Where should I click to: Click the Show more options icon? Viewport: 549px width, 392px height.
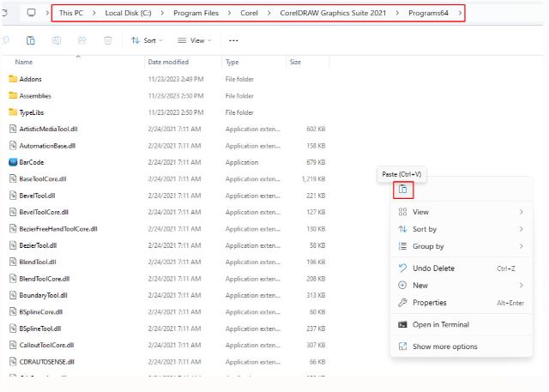402,347
